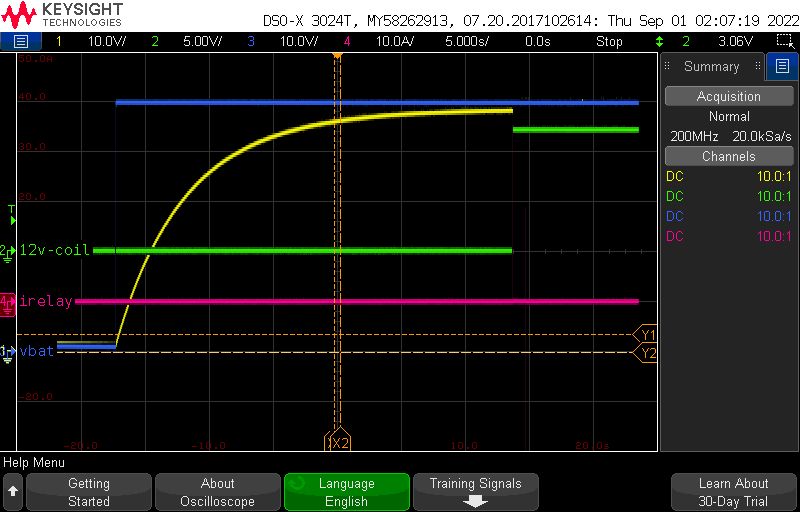Click the 20.0kSa/s sample rate readout

click(761, 136)
